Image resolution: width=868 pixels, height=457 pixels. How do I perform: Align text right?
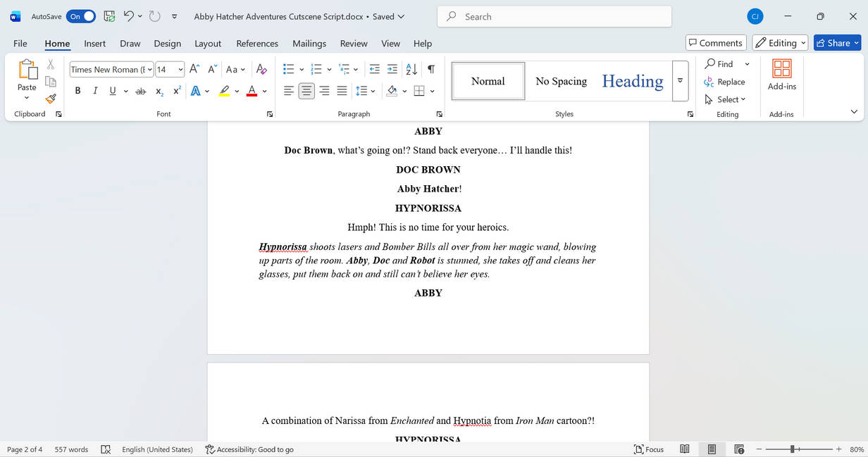pyautogui.click(x=324, y=91)
